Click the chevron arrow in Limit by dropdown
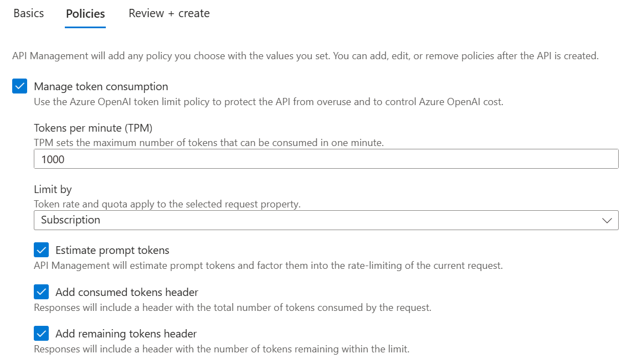Viewport: 642px width, 364px height. coord(607,220)
